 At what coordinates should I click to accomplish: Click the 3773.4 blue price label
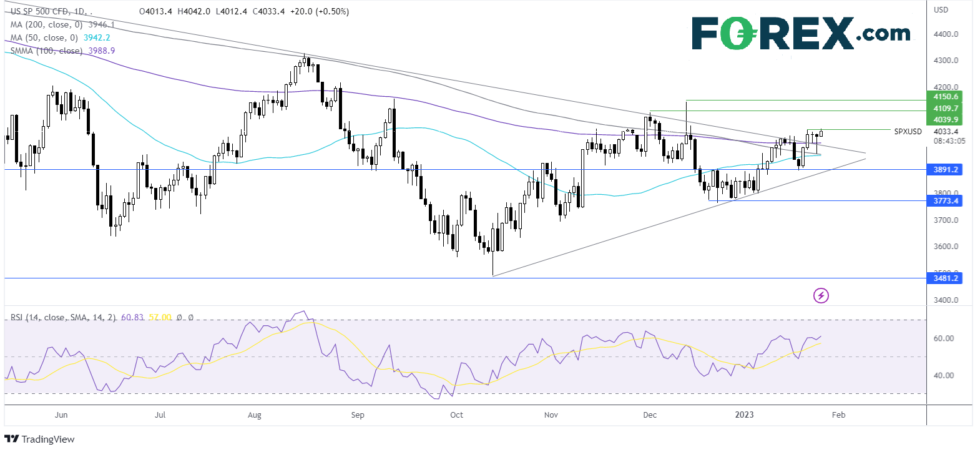click(x=945, y=201)
